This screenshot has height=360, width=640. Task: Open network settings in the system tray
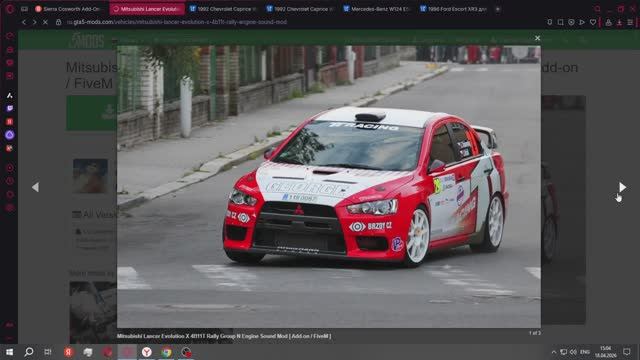pos(564,352)
